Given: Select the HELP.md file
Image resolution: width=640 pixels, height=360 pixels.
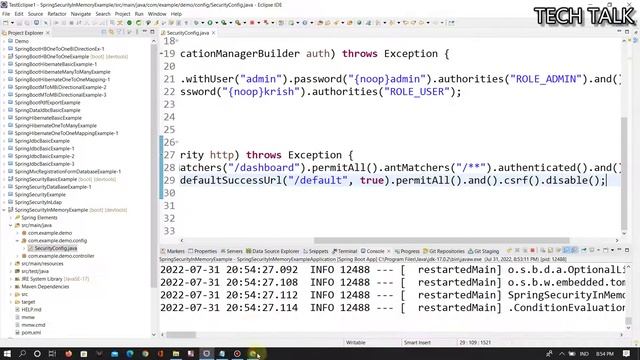Looking at the screenshot, I should coord(31,309).
